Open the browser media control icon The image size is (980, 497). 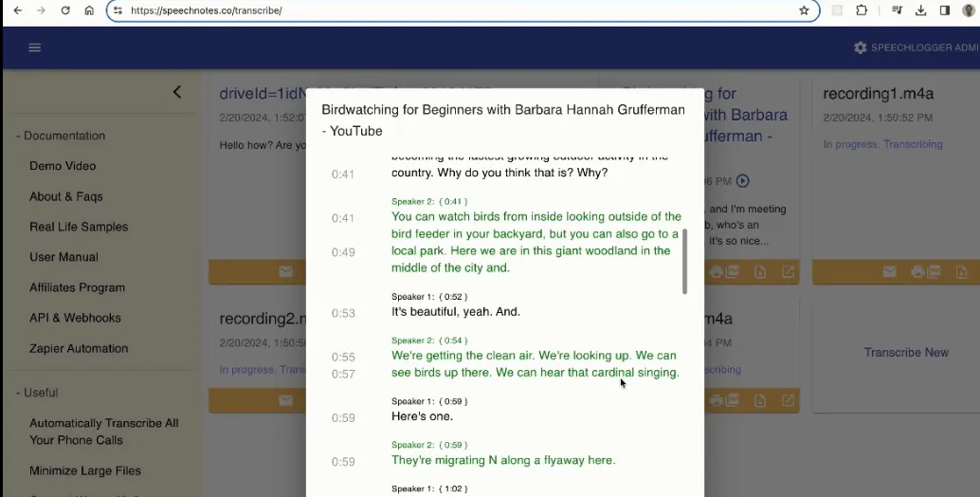click(x=897, y=10)
